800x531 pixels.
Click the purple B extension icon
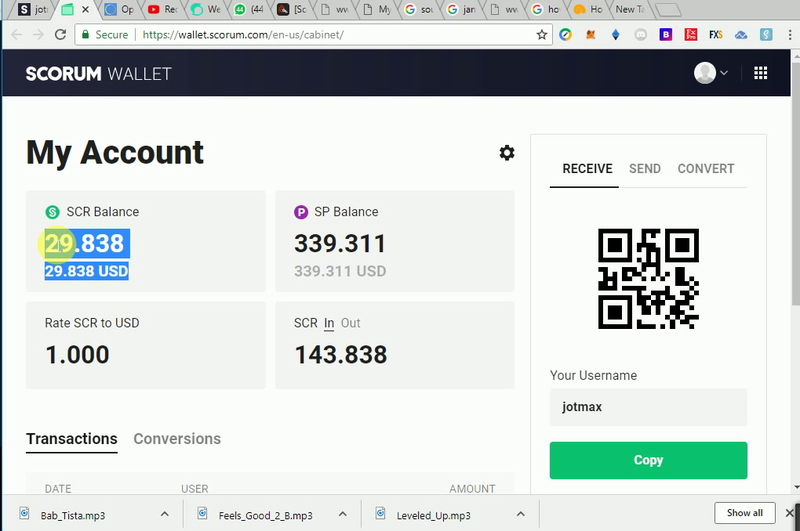tap(665, 35)
